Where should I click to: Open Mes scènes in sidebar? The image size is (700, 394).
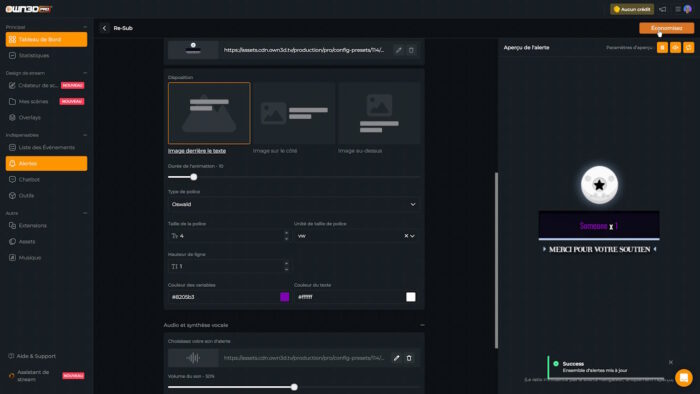(46, 101)
